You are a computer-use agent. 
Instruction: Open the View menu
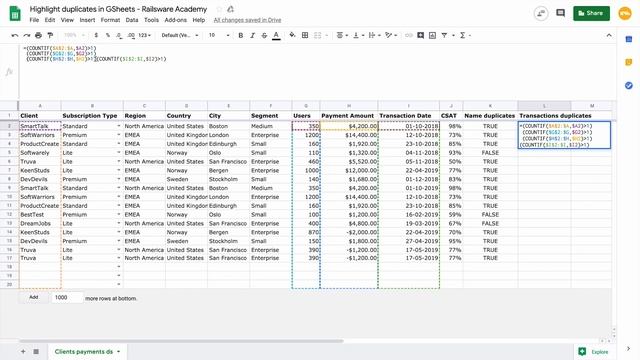(67, 20)
